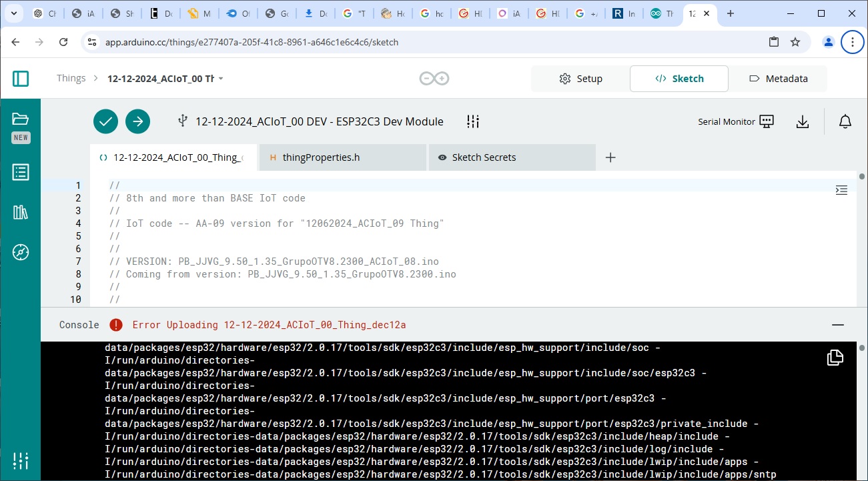Hide the console with the minimize dash

point(837,324)
